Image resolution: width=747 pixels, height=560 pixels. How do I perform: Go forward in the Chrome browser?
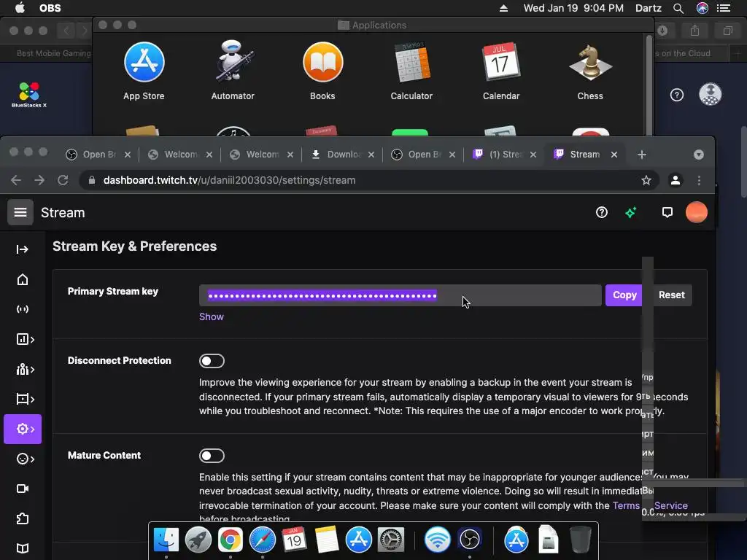coord(39,180)
